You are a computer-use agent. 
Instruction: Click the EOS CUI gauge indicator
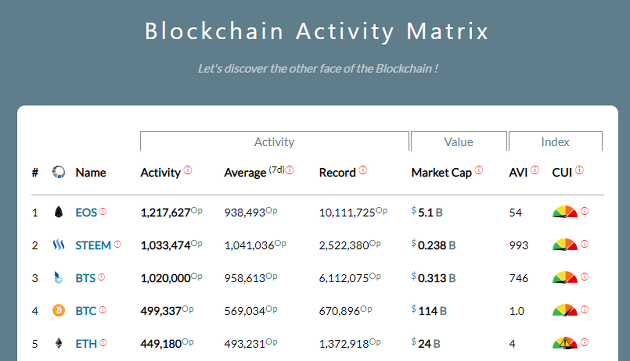[x=565, y=212]
